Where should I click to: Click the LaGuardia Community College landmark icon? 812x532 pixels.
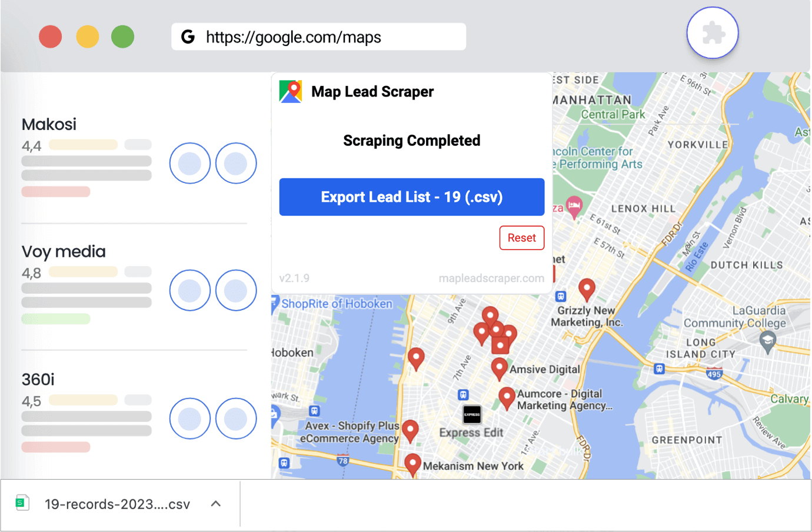click(x=769, y=340)
